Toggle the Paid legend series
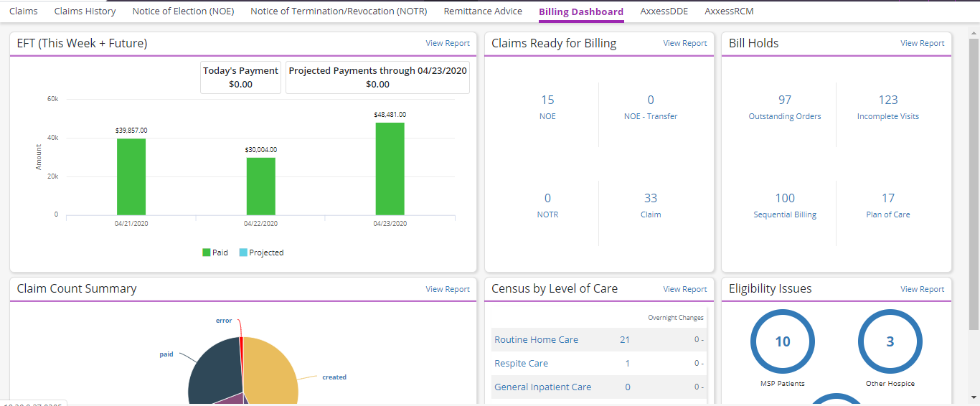Image resolution: width=980 pixels, height=406 pixels. (215, 252)
